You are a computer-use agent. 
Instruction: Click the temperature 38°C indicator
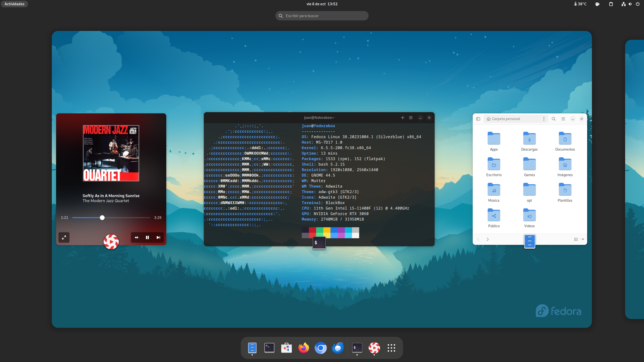[x=580, y=4]
